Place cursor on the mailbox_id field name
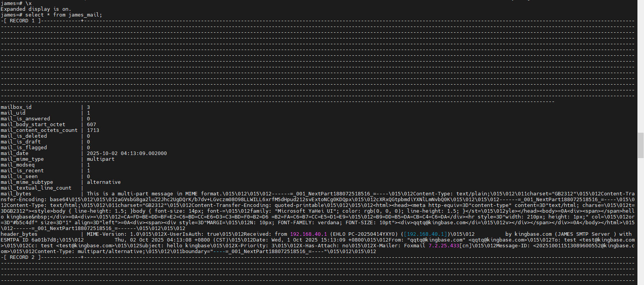 [16, 107]
